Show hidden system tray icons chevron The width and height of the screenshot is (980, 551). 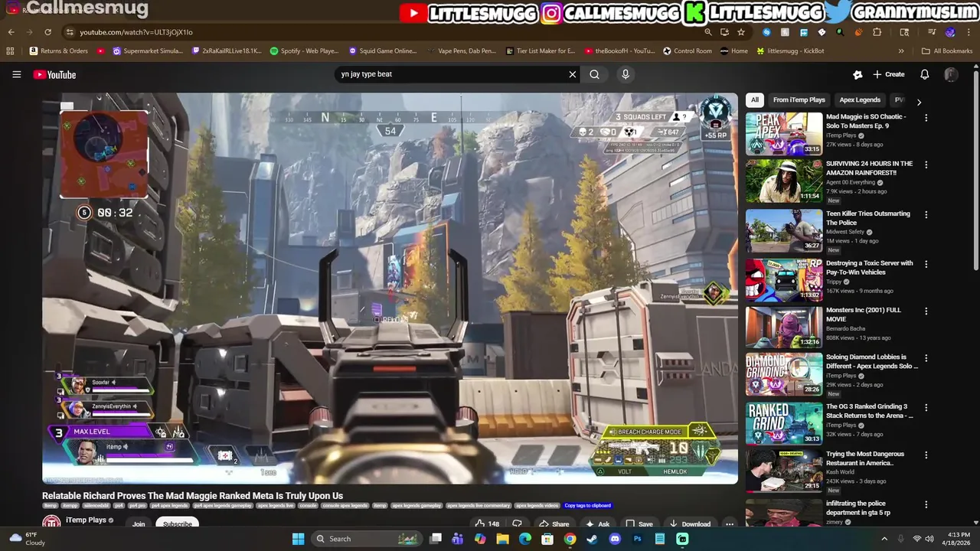(x=884, y=539)
